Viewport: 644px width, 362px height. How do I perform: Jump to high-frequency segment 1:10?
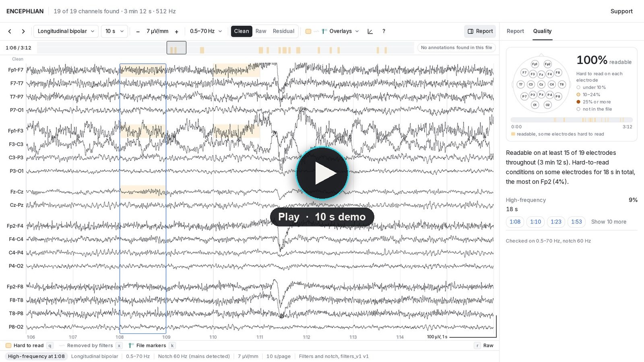[535, 222]
